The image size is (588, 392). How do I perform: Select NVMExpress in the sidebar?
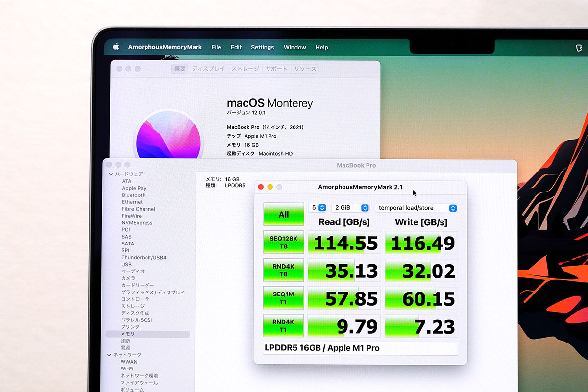coord(137,223)
